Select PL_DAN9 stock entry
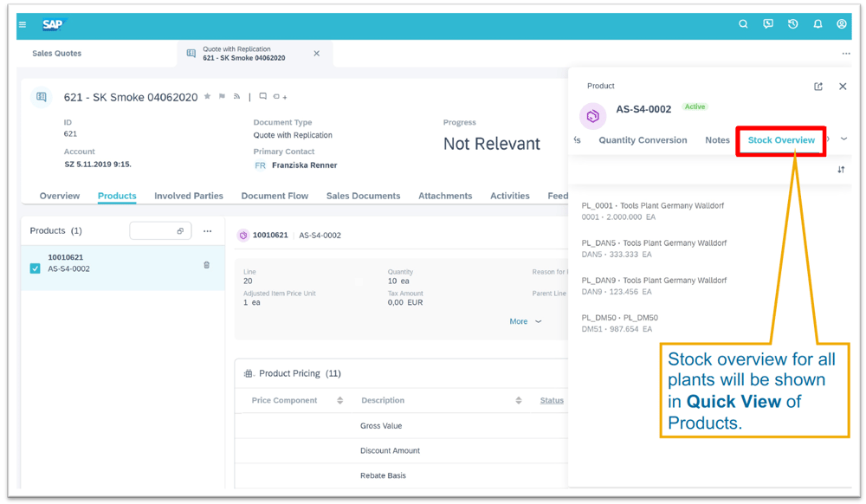Image resolution: width=866 pixels, height=504 pixels. click(x=654, y=286)
